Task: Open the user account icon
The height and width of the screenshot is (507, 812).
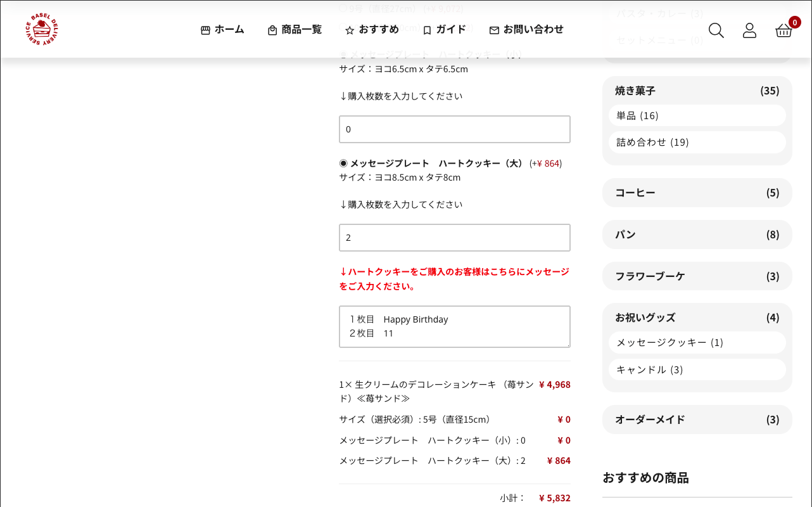Action: (749, 30)
